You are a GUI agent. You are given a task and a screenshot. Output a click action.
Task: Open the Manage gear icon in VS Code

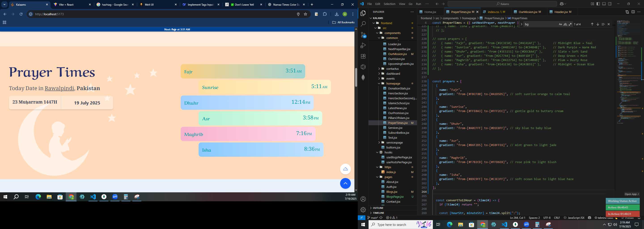click(x=363, y=210)
